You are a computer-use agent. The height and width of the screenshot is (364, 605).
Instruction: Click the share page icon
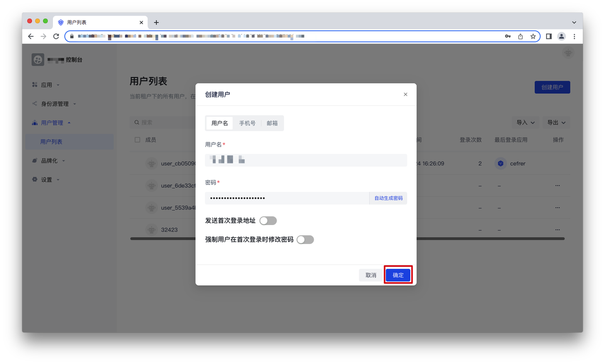520,36
